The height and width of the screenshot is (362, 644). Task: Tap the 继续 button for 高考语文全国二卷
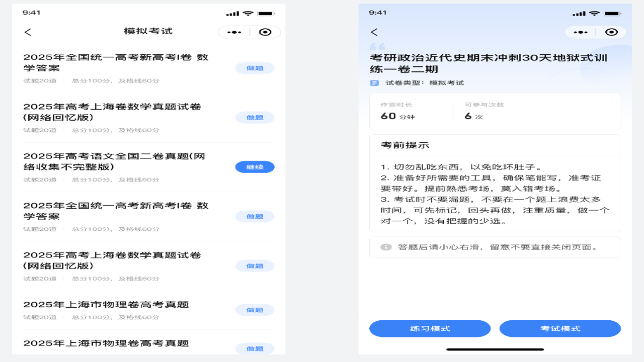coord(255,167)
